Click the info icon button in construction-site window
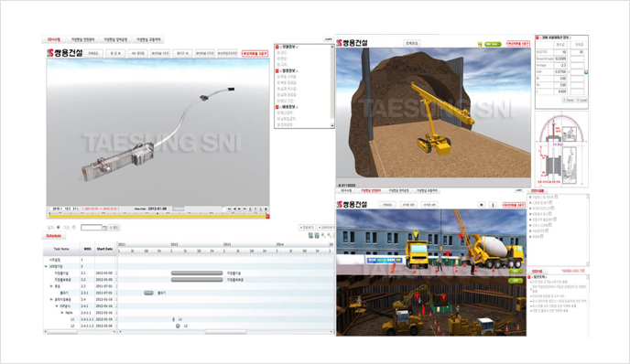Image resolution: width=630 pixels, height=364 pixels. coord(493,205)
